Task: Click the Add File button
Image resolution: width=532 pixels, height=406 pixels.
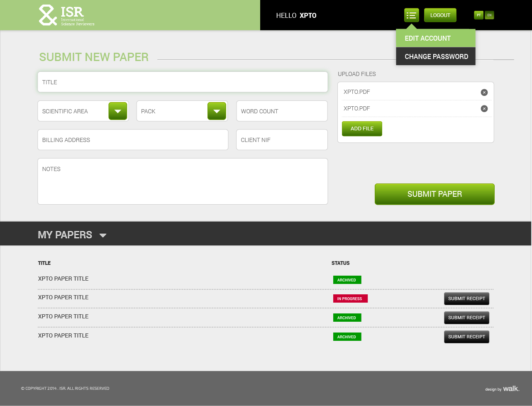Action: tap(362, 129)
